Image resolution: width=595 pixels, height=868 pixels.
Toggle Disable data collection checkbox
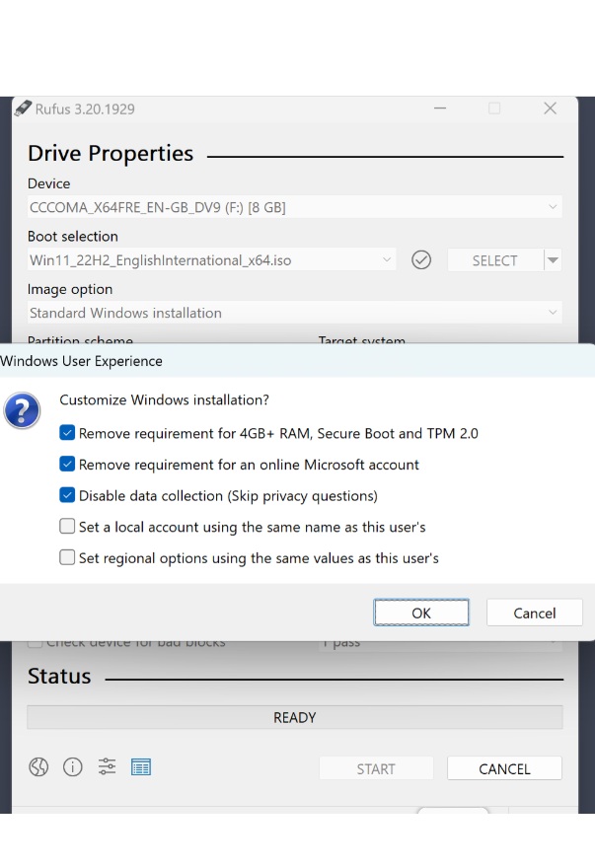(67, 495)
